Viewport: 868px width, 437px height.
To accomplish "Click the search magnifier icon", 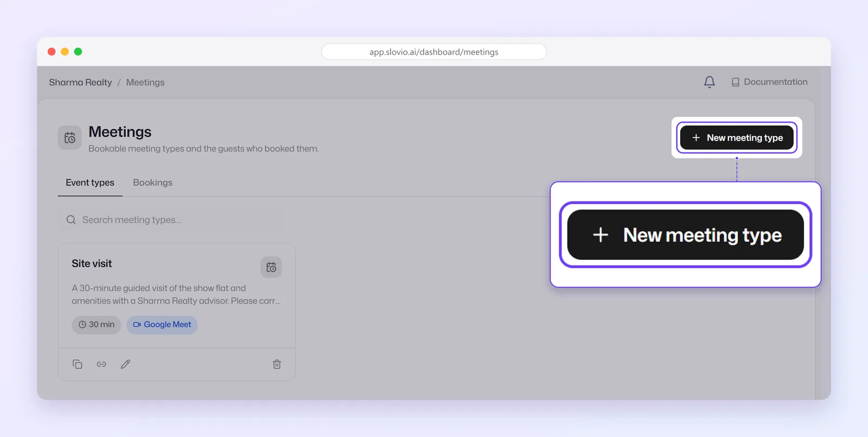I will click(71, 220).
